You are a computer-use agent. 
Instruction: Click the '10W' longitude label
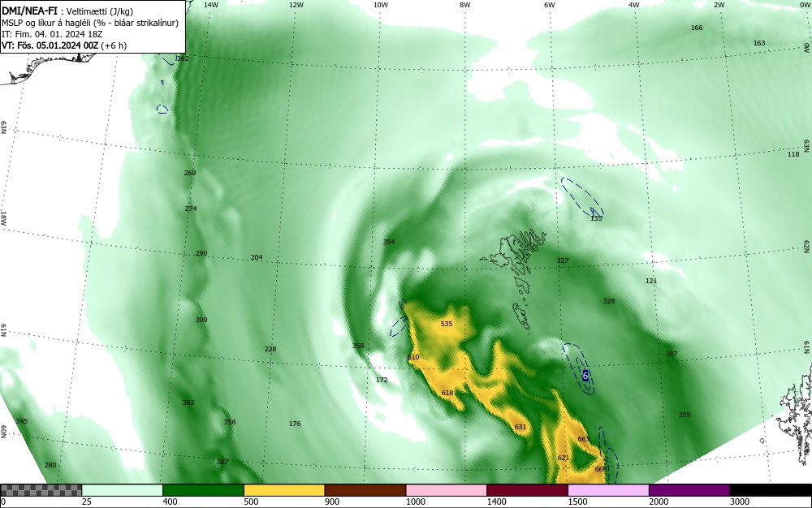pos(381,5)
